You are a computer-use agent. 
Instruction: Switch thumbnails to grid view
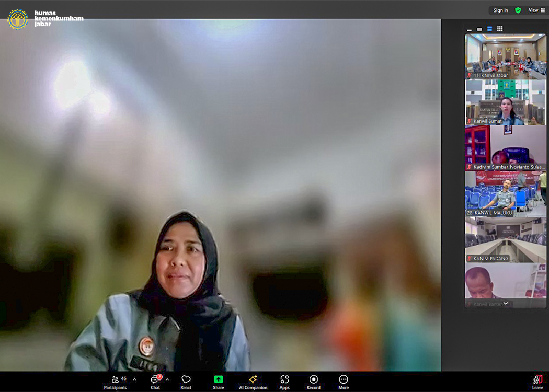click(500, 29)
